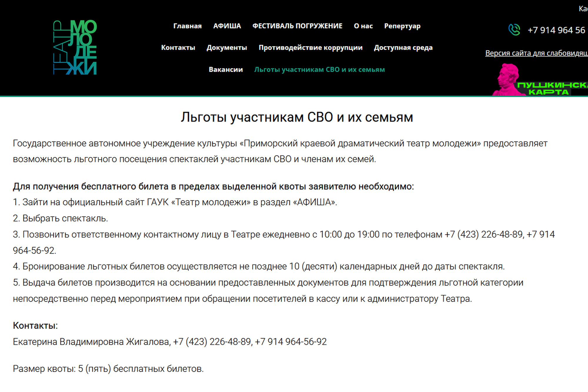Click the Театр Молодежи logo

(75, 47)
